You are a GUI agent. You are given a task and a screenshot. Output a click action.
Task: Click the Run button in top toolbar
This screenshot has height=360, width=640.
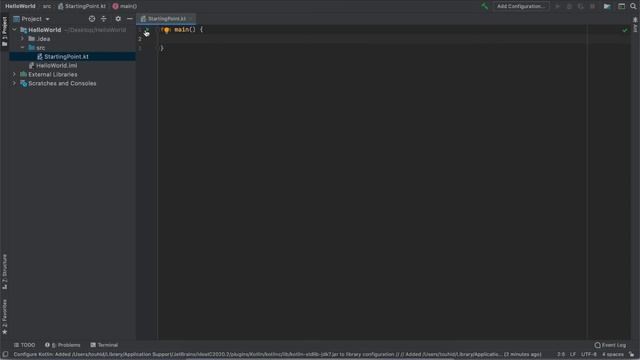click(558, 6)
